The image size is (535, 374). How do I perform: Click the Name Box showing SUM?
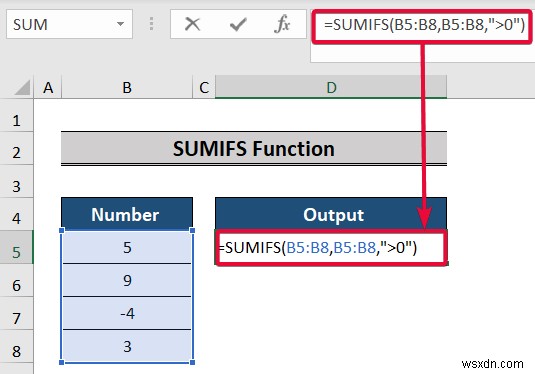point(69,24)
